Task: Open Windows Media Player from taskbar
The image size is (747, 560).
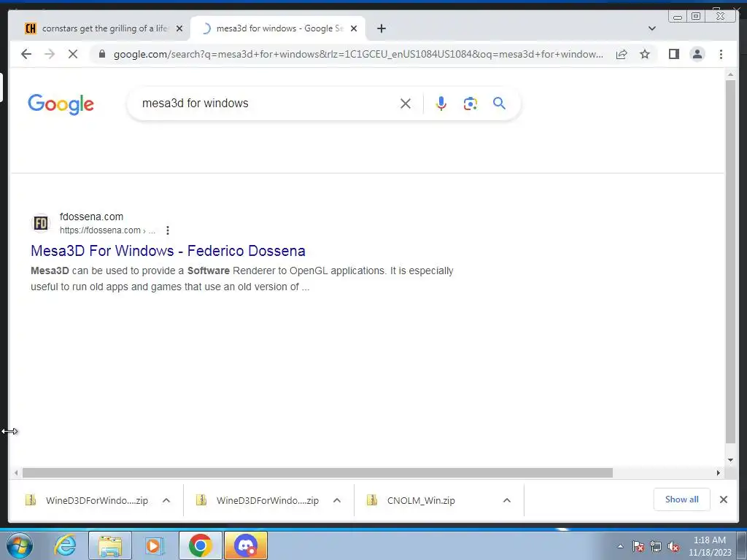Action: 153,545
